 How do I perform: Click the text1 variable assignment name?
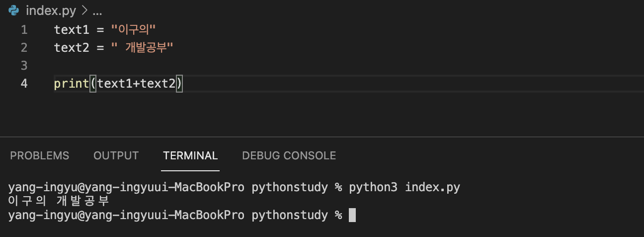click(x=72, y=30)
